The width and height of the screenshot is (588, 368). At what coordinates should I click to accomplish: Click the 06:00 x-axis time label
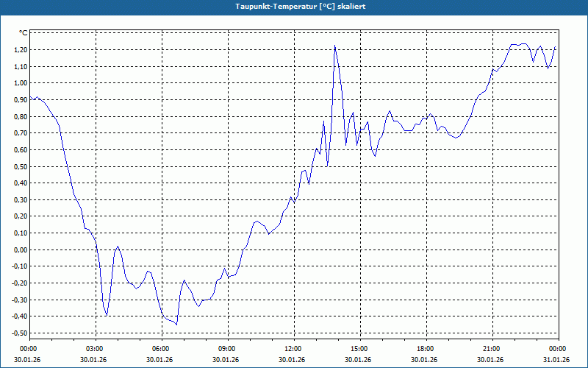click(x=160, y=348)
